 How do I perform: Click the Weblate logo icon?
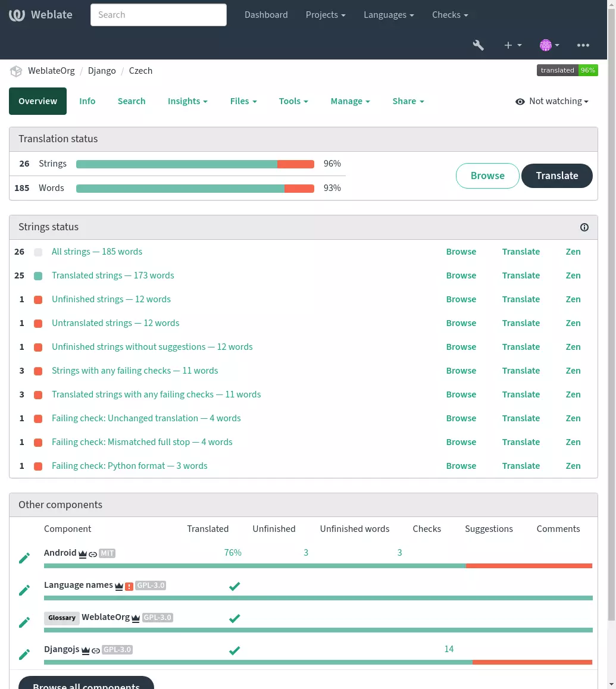17,15
